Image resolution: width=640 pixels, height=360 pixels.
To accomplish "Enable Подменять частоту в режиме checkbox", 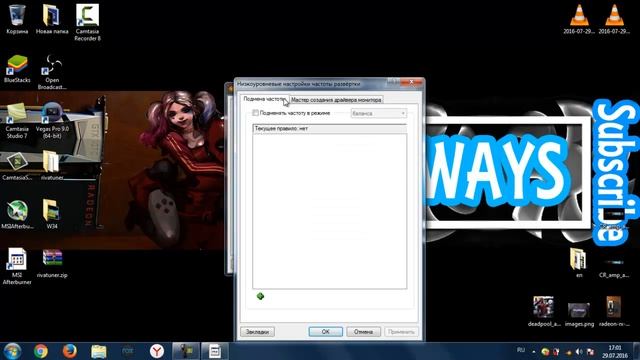I will point(256,113).
